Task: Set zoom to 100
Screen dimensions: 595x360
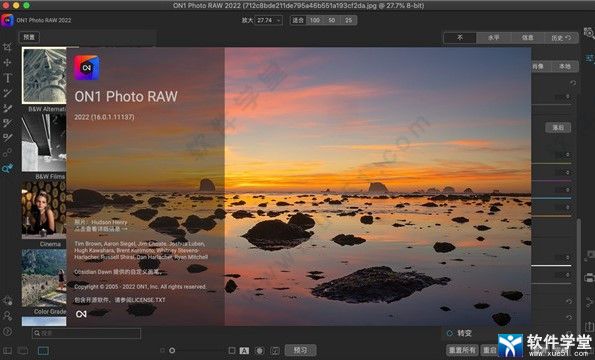Action: tap(315, 20)
